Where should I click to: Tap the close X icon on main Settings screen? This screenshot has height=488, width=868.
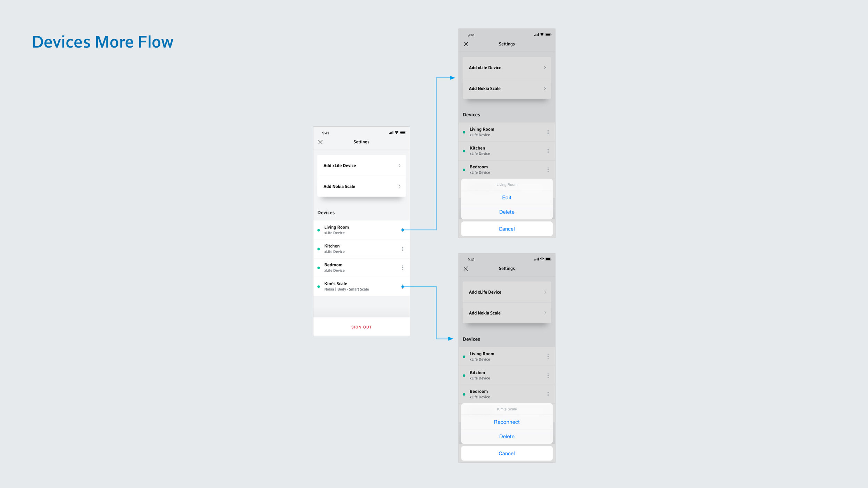[320, 142]
